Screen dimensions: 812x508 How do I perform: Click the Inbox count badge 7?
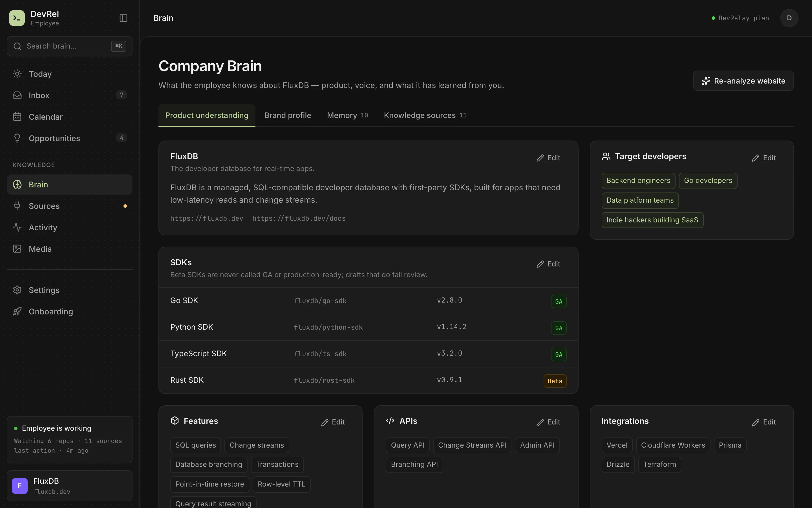pyautogui.click(x=122, y=95)
